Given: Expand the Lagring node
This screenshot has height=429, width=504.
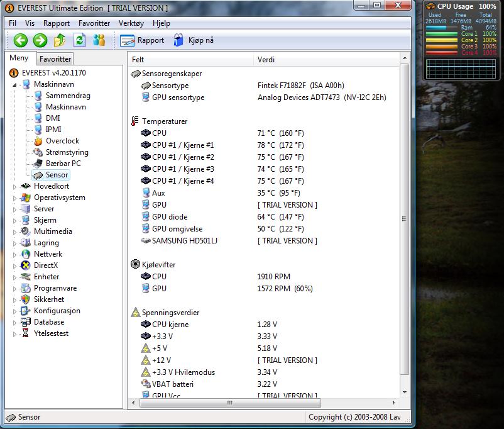Looking at the screenshot, I should pyautogui.click(x=14, y=243).
